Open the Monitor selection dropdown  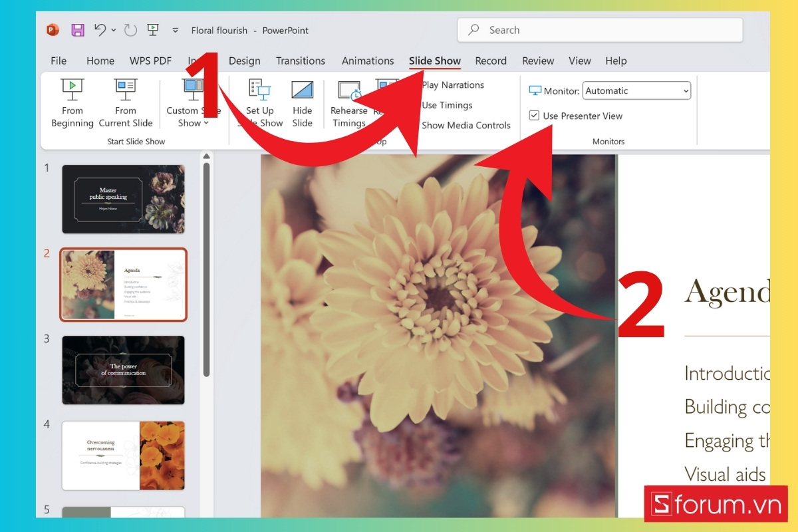pos(686,90)
